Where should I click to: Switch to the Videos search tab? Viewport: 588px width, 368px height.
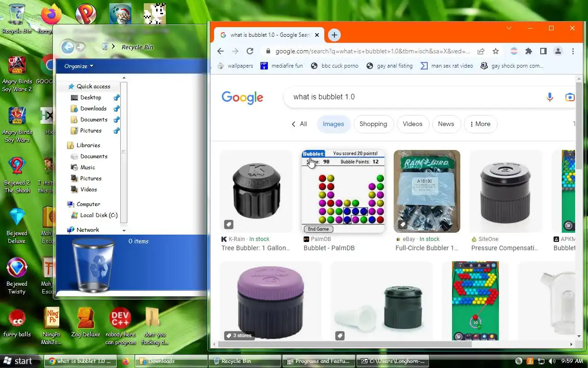(413, 124)
